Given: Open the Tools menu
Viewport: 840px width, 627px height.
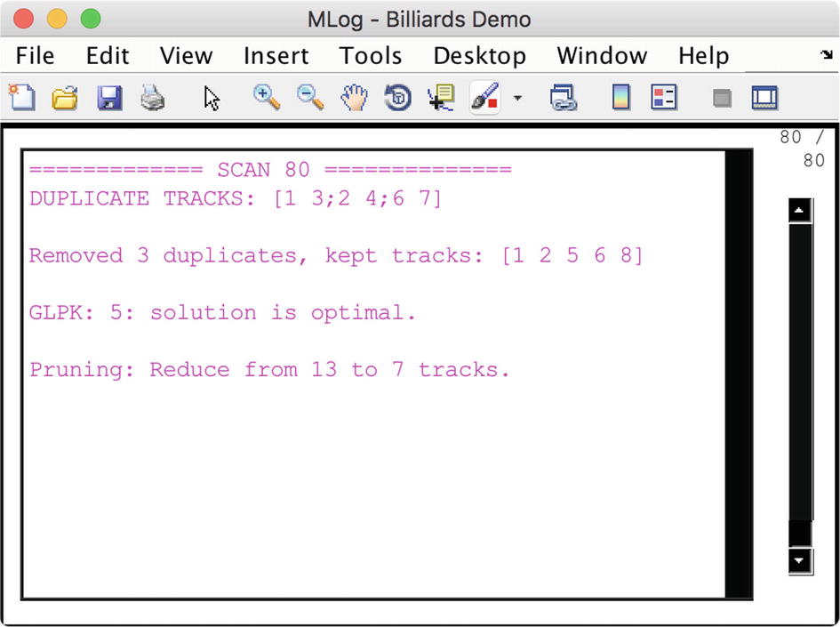Looking at the screenshot, I should (x=371, y=55).
